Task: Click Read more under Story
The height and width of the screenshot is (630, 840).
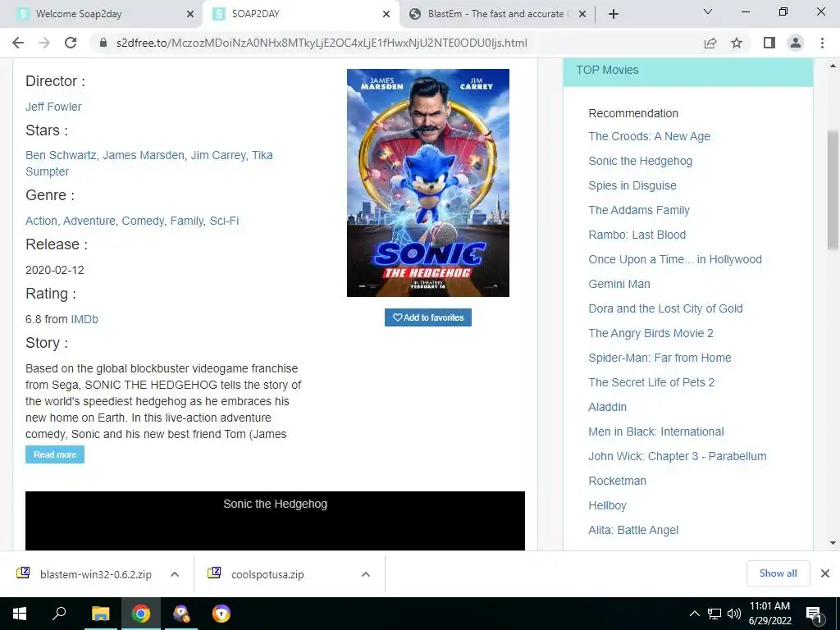Action: (55, 454)
